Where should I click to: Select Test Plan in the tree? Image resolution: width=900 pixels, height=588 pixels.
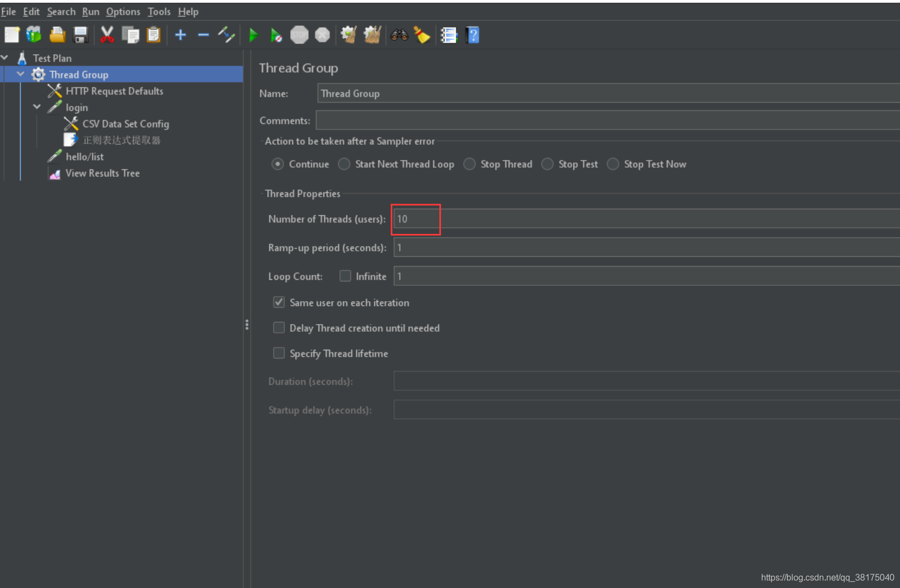point(52,58)
